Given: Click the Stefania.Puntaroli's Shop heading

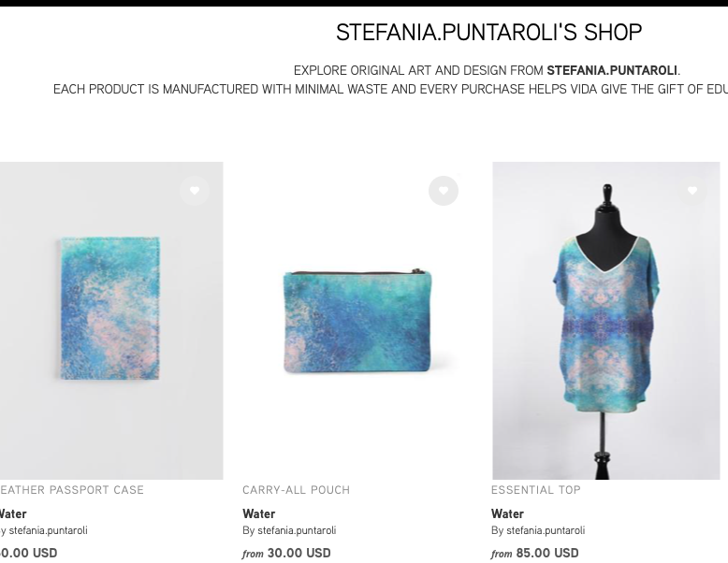Looking at the screenshot, I should click(488, 32).
